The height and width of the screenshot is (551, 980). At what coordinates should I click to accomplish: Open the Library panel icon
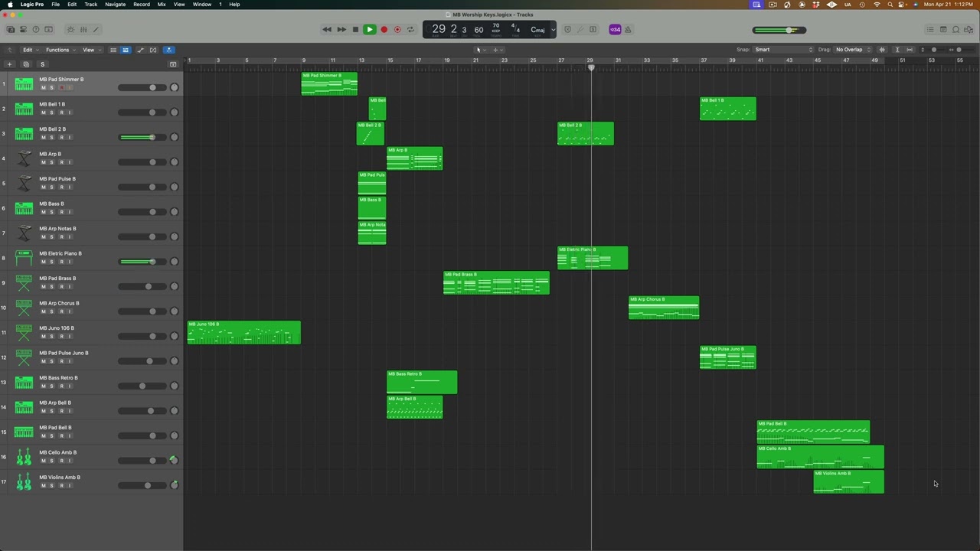click(x=10, y=30)
